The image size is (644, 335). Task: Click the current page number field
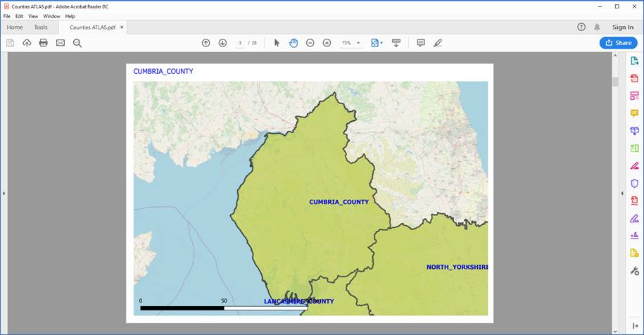(240, 43)
